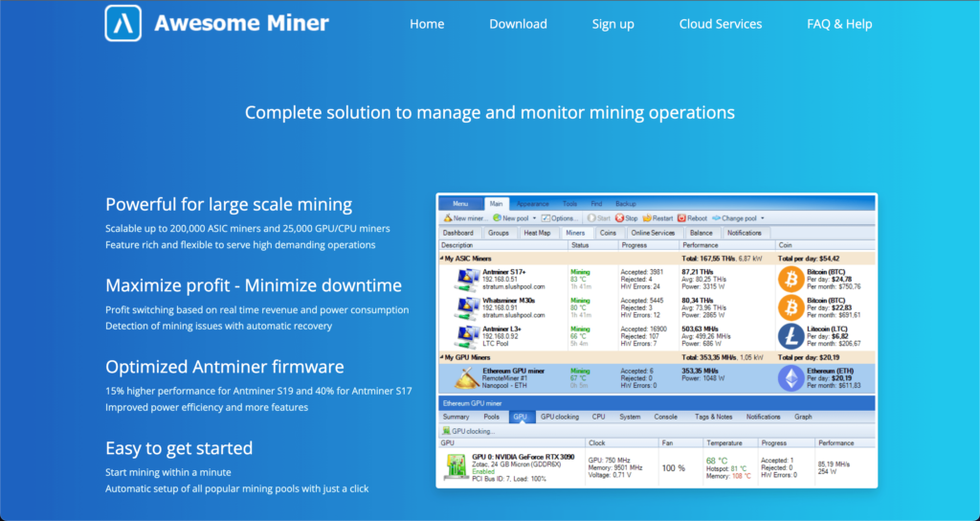Image resolution: width=980 pixels, height=521 pixels.
Task: Open the blue Menu button
Action: point(460,204)
